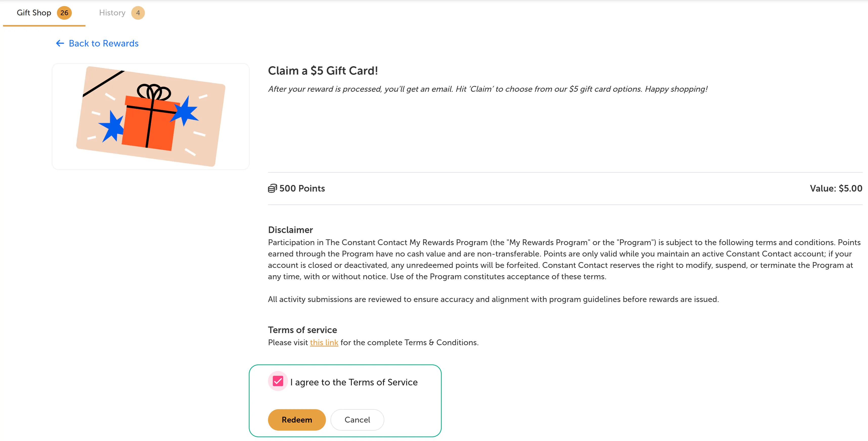Open 'this link' for Terms & Conditions
The height and width of the screenshot is (441, 868).
click(x=324, y=343)
